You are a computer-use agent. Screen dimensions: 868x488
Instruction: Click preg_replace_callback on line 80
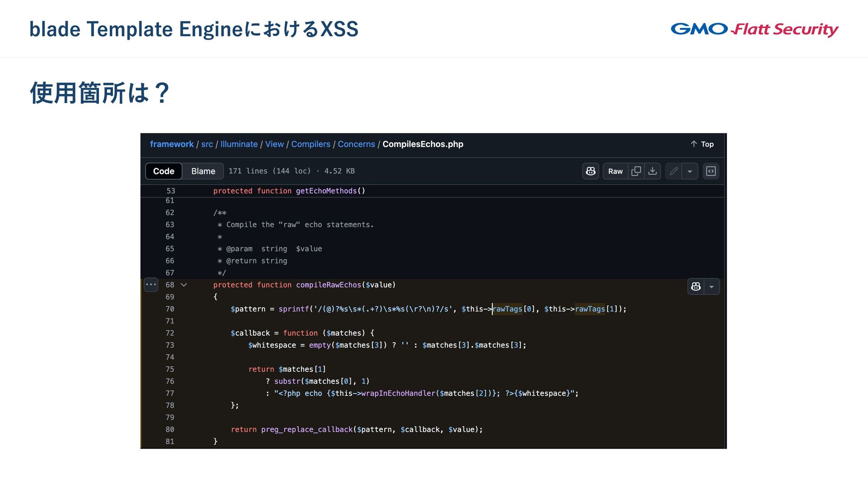coord(307,430)
